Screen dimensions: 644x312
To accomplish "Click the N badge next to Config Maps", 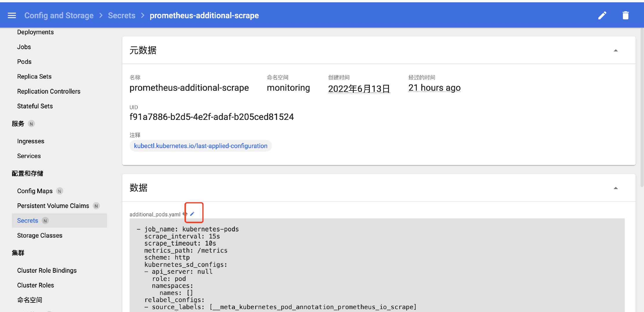I will coord(60,191).
